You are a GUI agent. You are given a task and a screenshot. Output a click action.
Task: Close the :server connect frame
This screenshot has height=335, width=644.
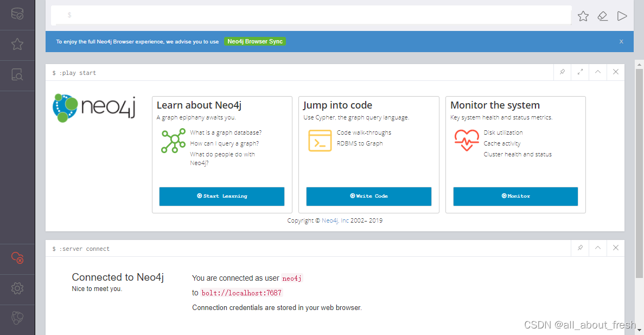click(615, 248)
